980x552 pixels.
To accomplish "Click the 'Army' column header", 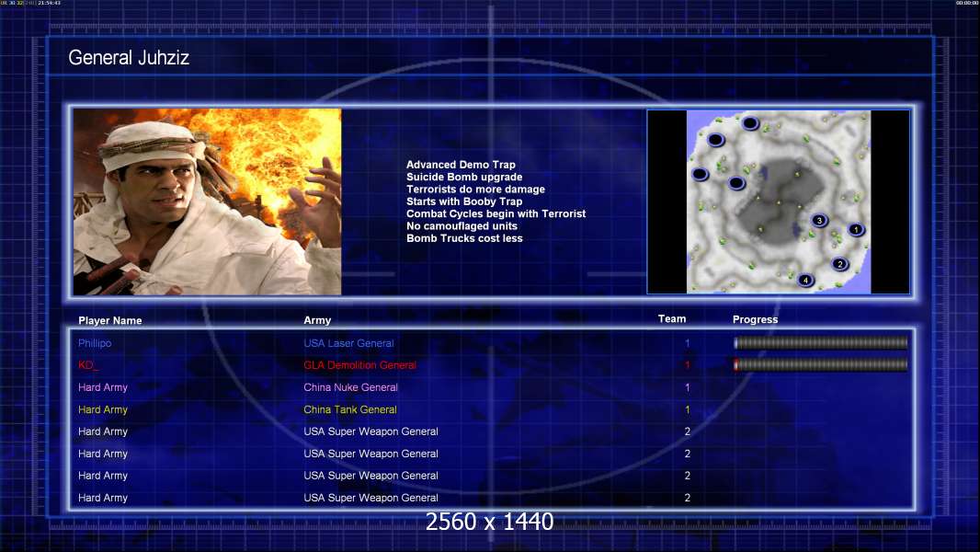I will coord(317,320).
